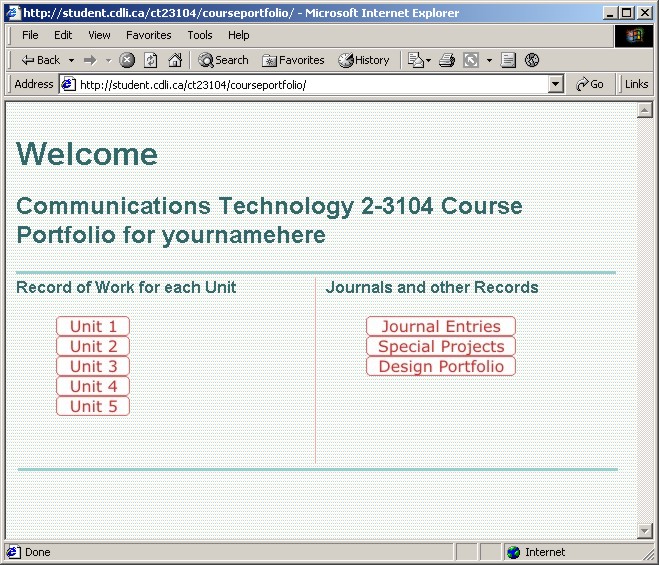Click the Welcome heading text

point(87,154)
